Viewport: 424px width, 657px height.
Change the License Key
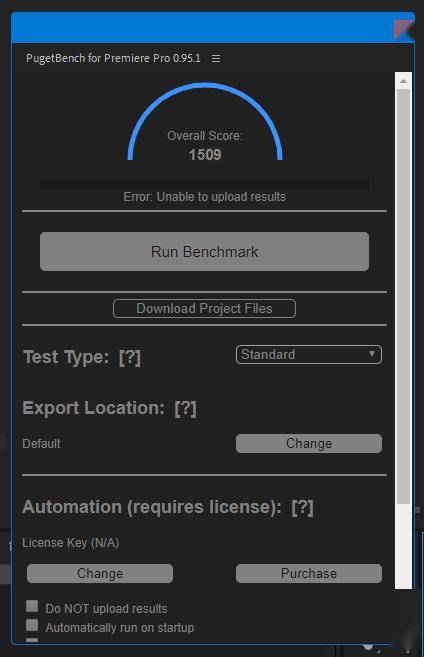click(x=100, y=573)
